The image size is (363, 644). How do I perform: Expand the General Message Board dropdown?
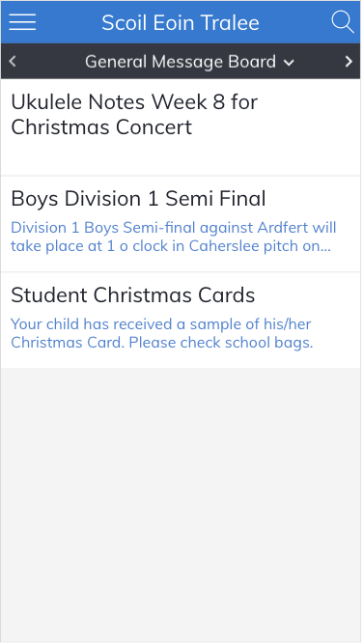189,62
